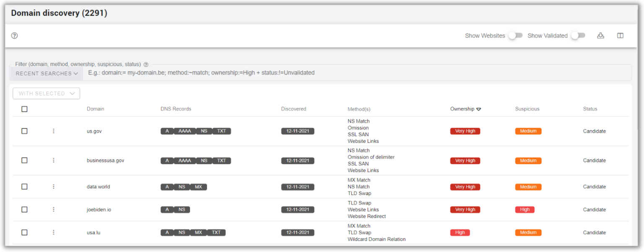This screenshot has width=644, height=252.
Task: Check the select-all header checkbox
Action: click(24, 109)
